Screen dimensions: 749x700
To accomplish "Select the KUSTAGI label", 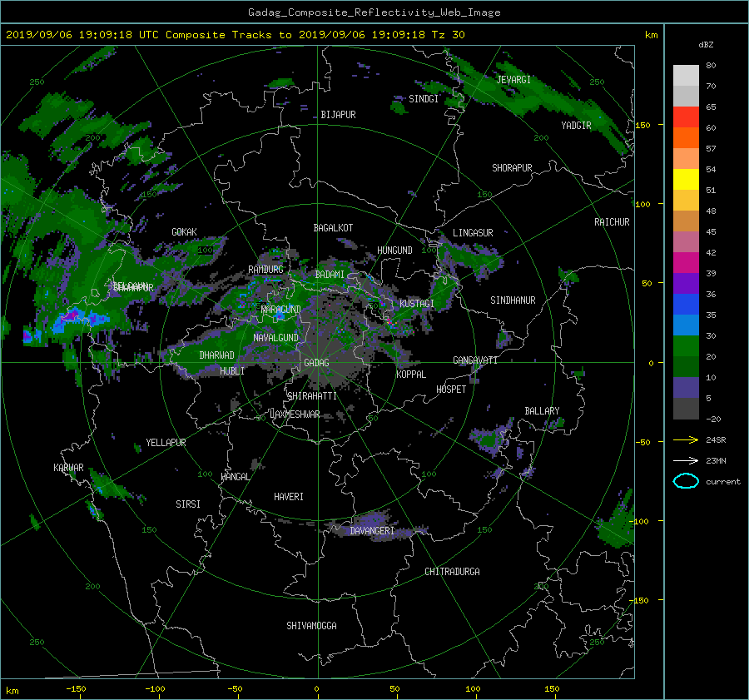I will tap(417, 304).
